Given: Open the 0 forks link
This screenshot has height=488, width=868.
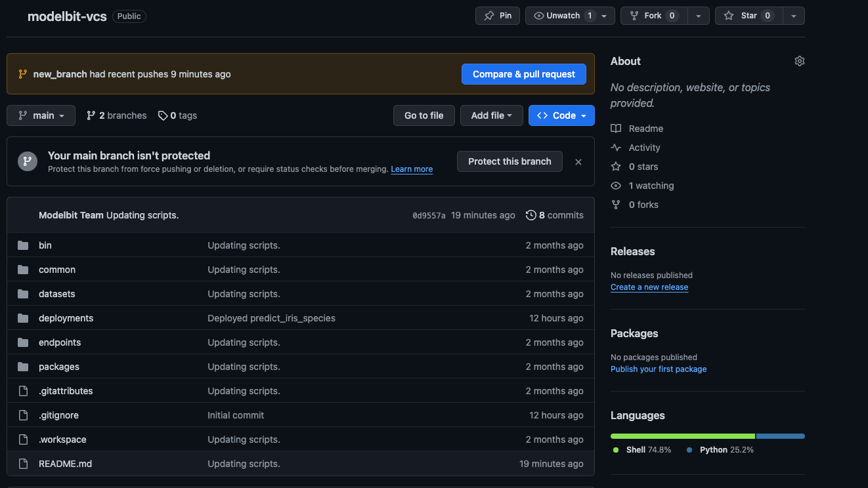Looking at the screenshot, I should [x=643, y=205].
